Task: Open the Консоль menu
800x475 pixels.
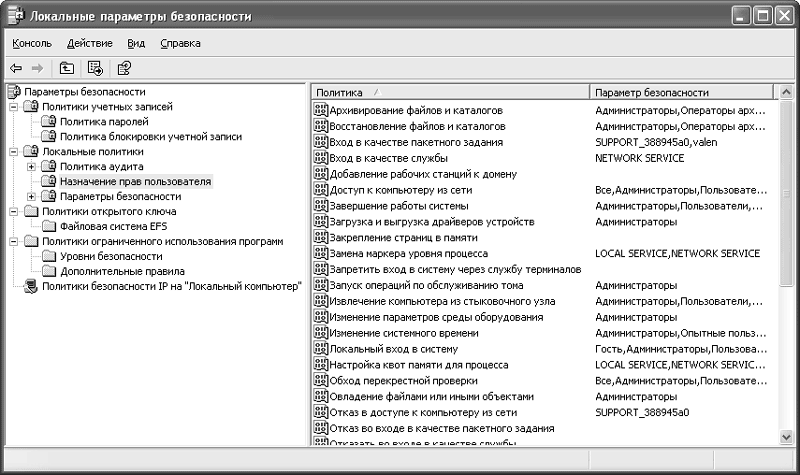Action: (x=32, y=43)
